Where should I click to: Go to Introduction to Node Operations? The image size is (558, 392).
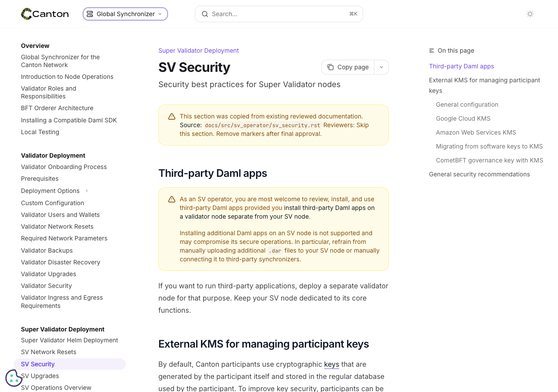(67, 77)
